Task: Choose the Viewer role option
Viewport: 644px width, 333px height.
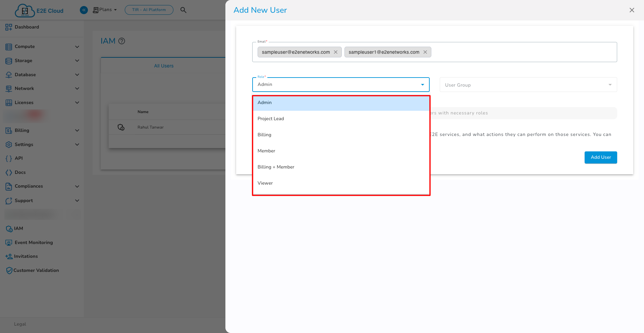Action: tap(265, 183)
